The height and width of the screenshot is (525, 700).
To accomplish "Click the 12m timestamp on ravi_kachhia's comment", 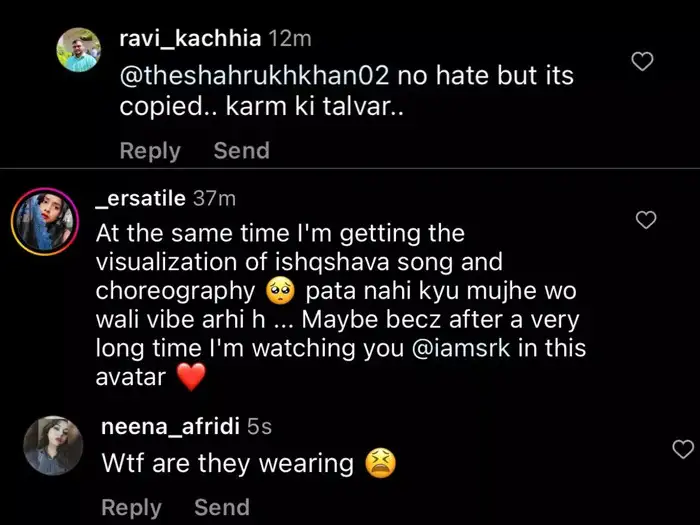I will (291, 38).
